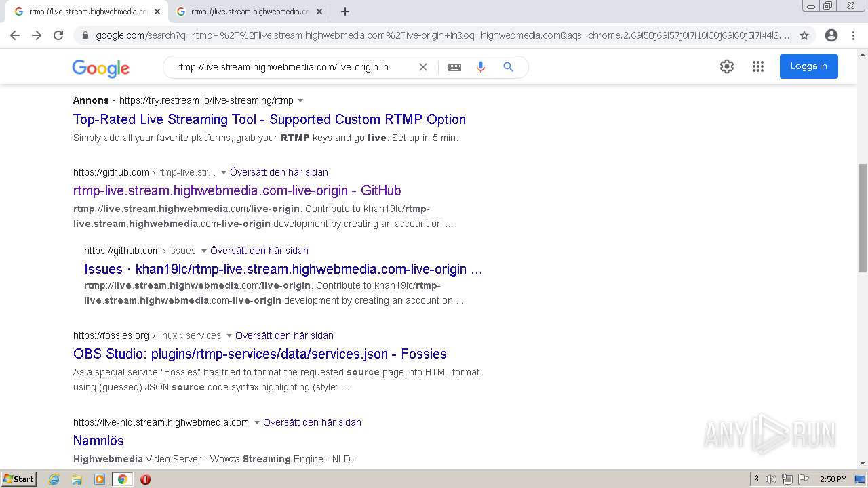Screen dimensions: 868x488
Task: Click the Google logo
Action: click(x=100, y=68)
